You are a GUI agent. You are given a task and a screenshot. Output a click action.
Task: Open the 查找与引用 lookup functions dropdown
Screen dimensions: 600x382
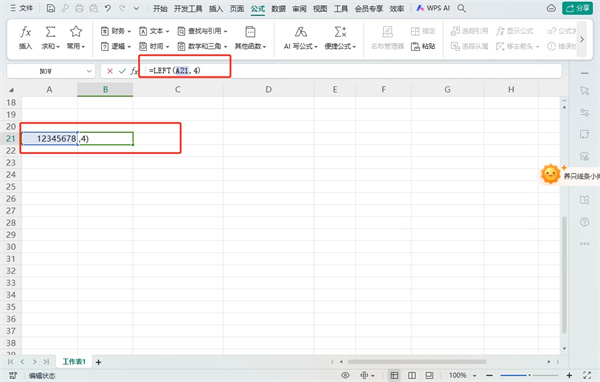coord(202,31)
